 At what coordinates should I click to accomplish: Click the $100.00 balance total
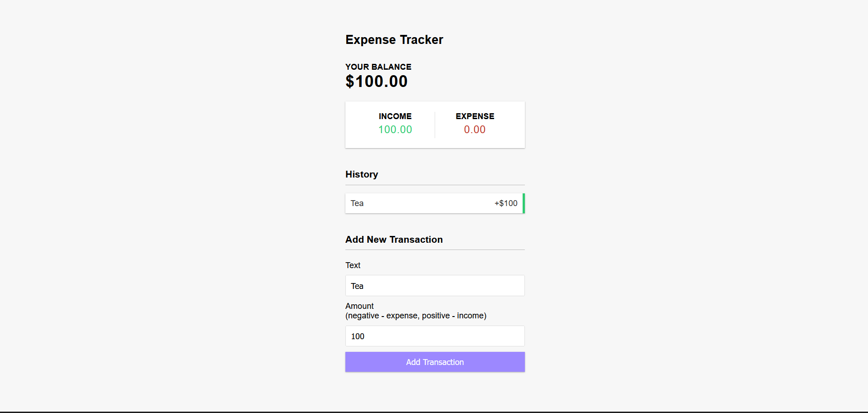pyautogui.click(x=376, y=82)
